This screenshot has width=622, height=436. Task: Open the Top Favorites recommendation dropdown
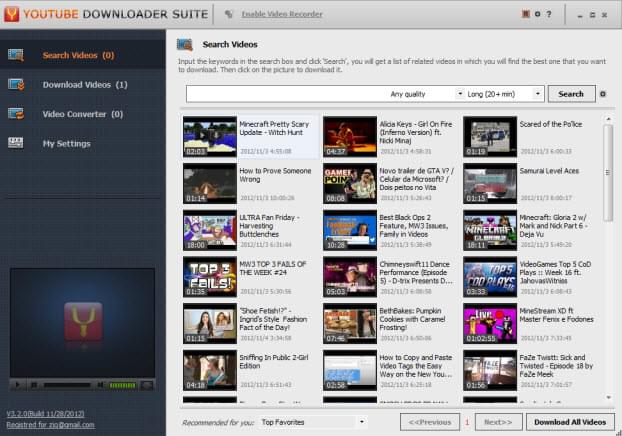coord(313,422)
